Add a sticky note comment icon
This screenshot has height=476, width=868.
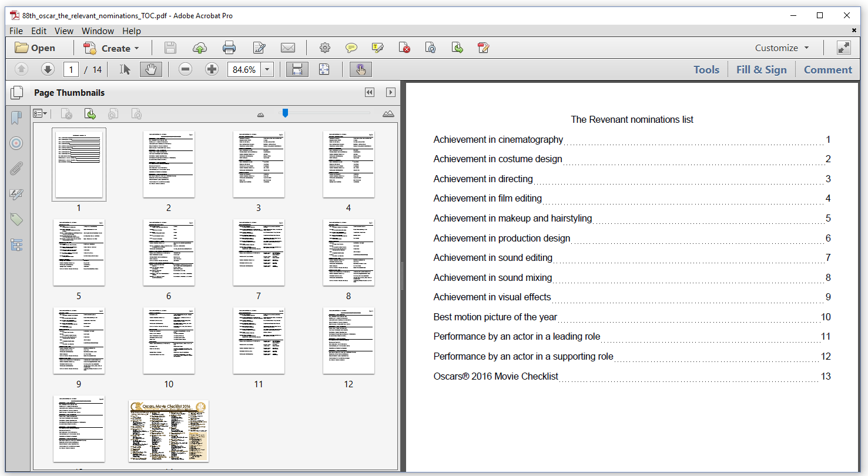pos(351,48)
